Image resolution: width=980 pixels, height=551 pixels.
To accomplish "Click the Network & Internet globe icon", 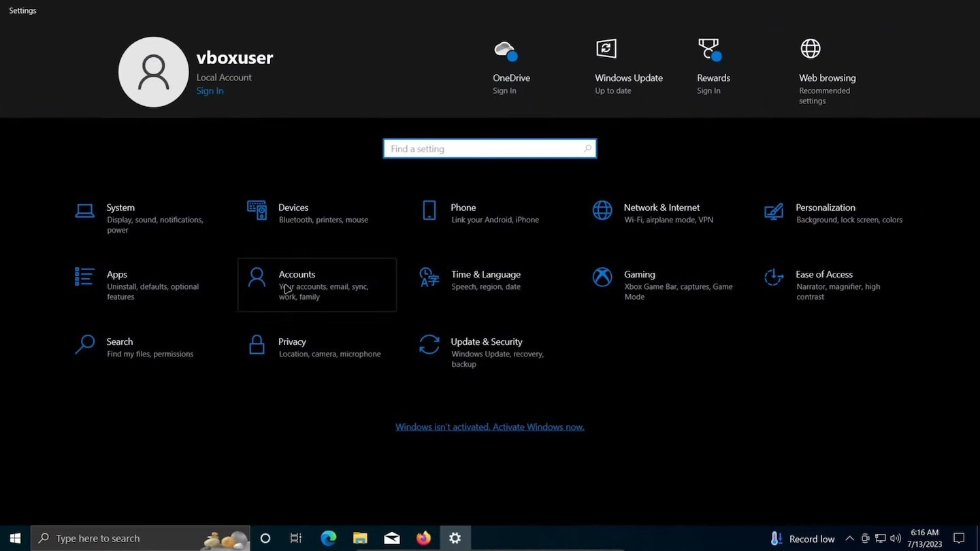I will tap(602, 211).
